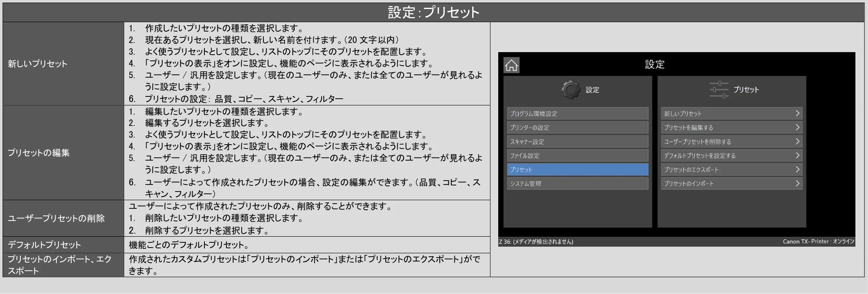Click the sliders icon beside プリセット heading

(719, 89)
